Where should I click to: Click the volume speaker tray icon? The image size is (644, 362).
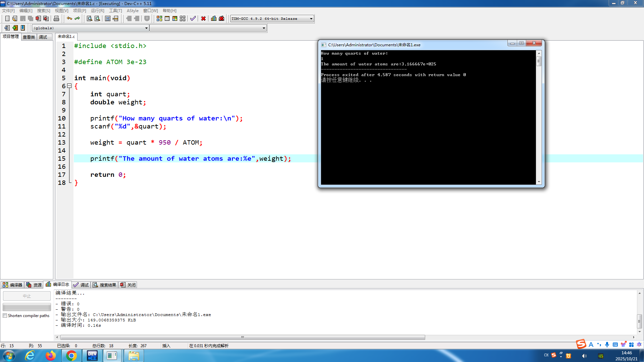pos(584,356)
